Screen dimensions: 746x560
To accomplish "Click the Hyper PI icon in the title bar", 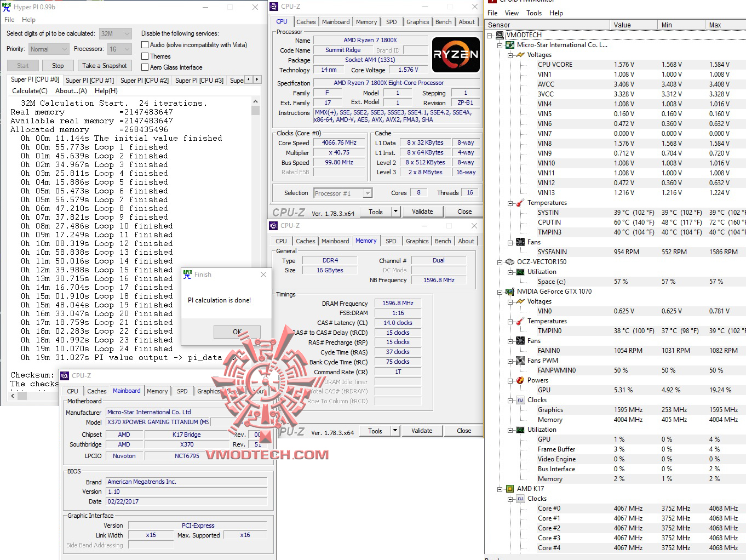I will tap(6, 7).
